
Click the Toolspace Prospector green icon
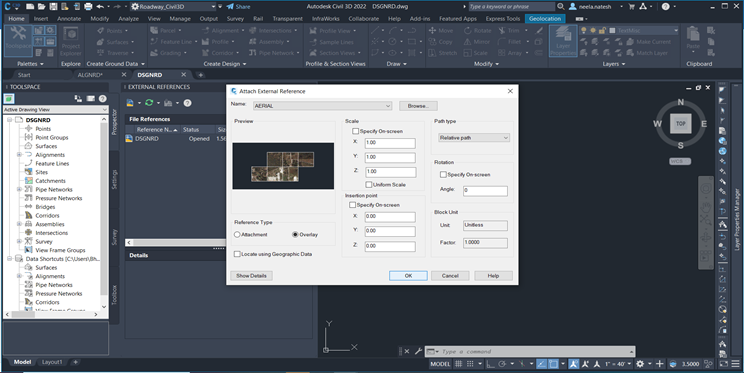pos(9,99)
